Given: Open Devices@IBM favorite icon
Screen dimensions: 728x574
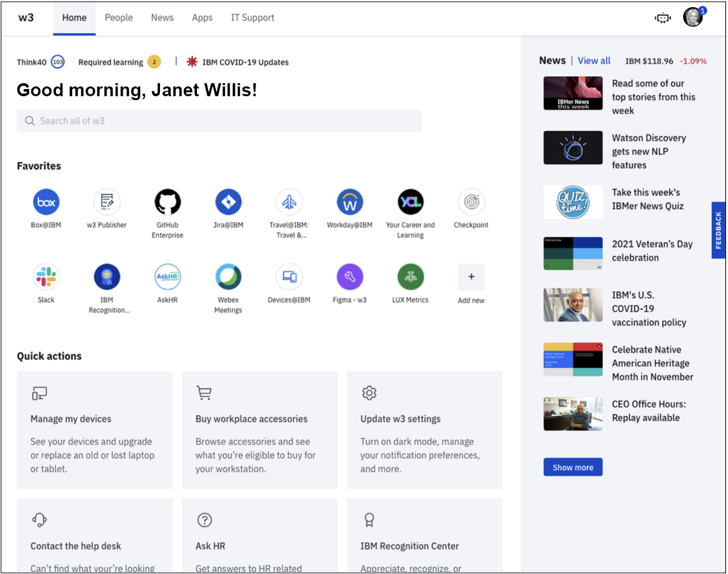Looking at the screenshot, I should (x=289, y=277).
